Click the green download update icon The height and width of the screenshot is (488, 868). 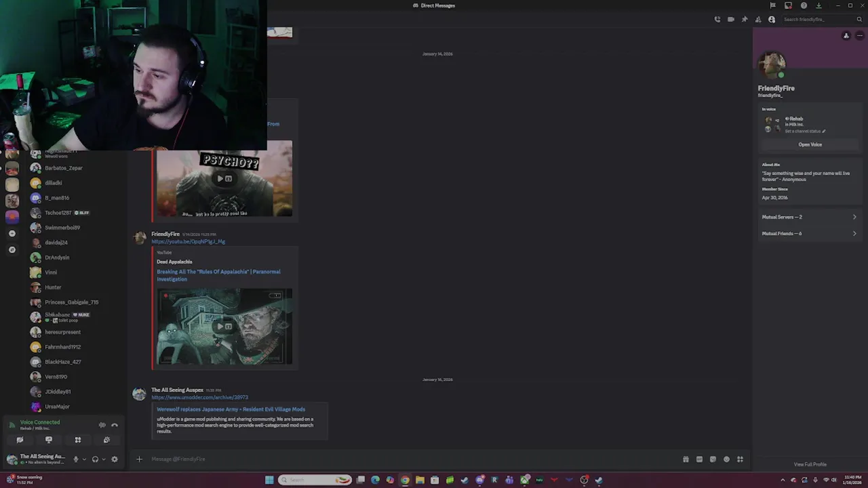(818, 5)
